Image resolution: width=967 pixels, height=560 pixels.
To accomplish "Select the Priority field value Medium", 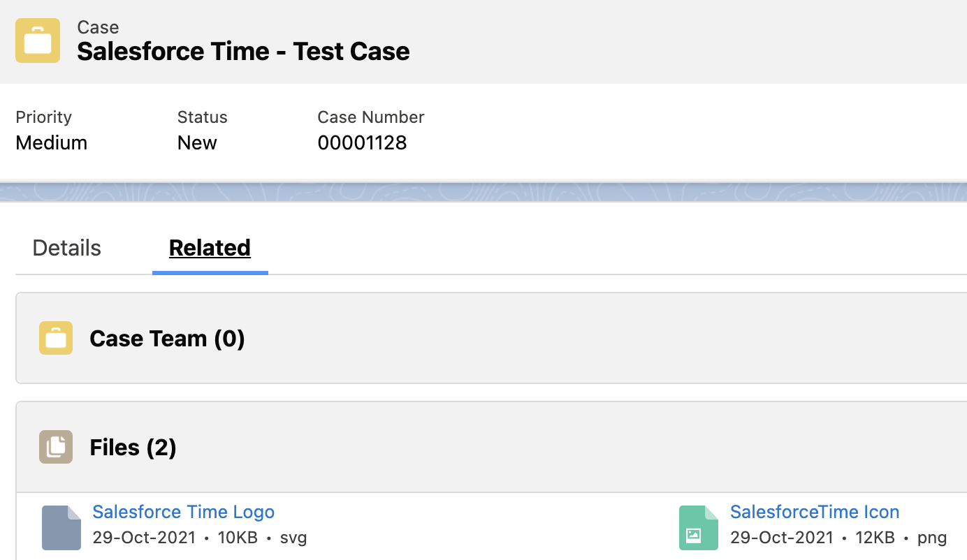I will [x=51, y=142].
